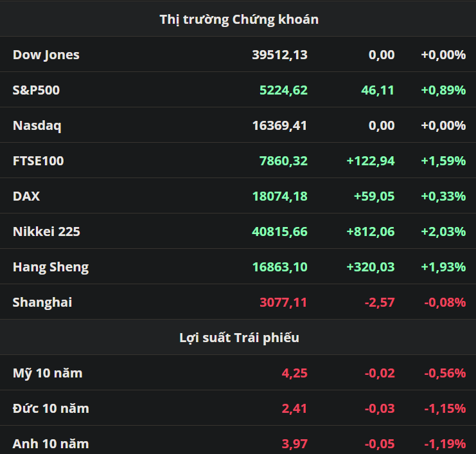Click the Lợi suất Trái phiếu section header
476x454 pixels.
(x=238, y=338)
